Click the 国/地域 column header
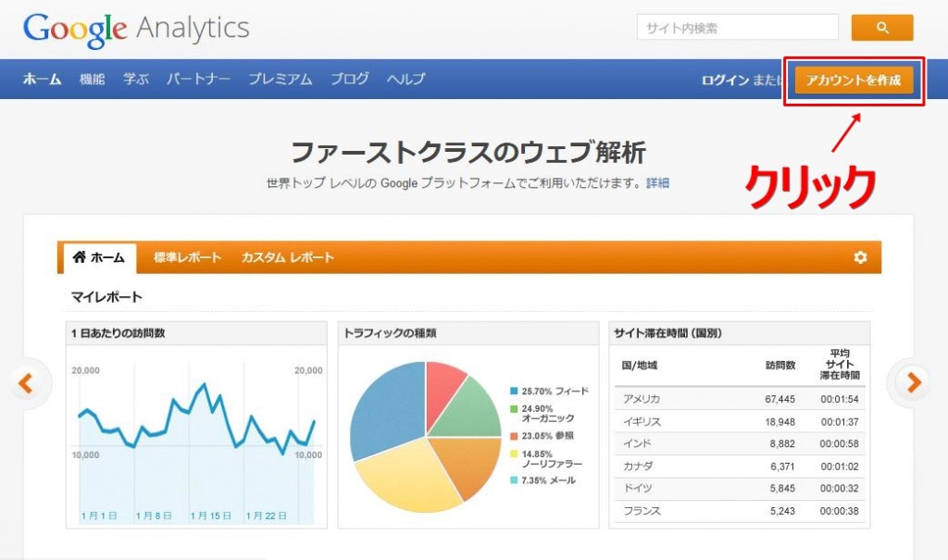This screenshot has width=948, height=560. coord(639,366)
